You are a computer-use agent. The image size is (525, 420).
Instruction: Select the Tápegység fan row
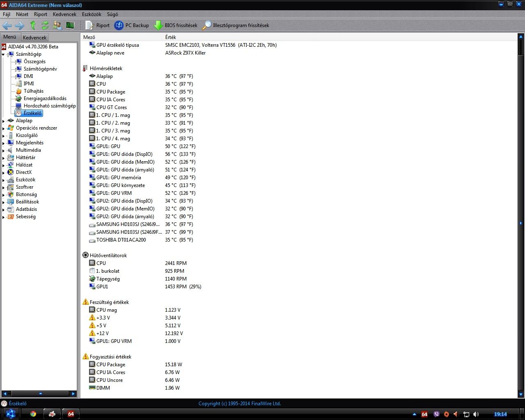click(x=138, y=279)
